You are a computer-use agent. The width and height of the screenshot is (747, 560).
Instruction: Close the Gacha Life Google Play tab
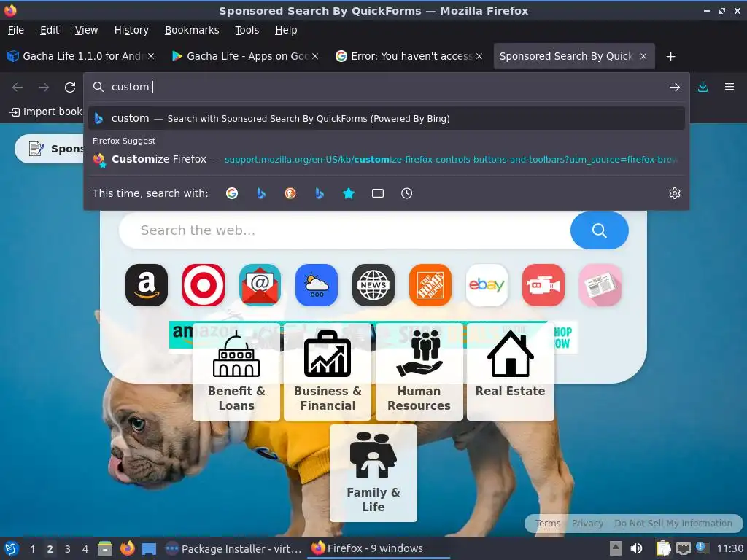pyautogui.click(x=315, y=56)
